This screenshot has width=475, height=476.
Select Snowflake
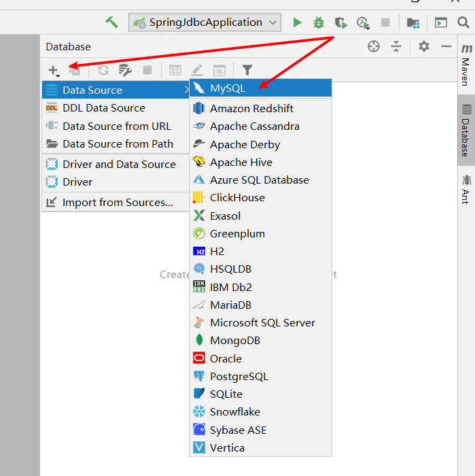coord(260,412)
